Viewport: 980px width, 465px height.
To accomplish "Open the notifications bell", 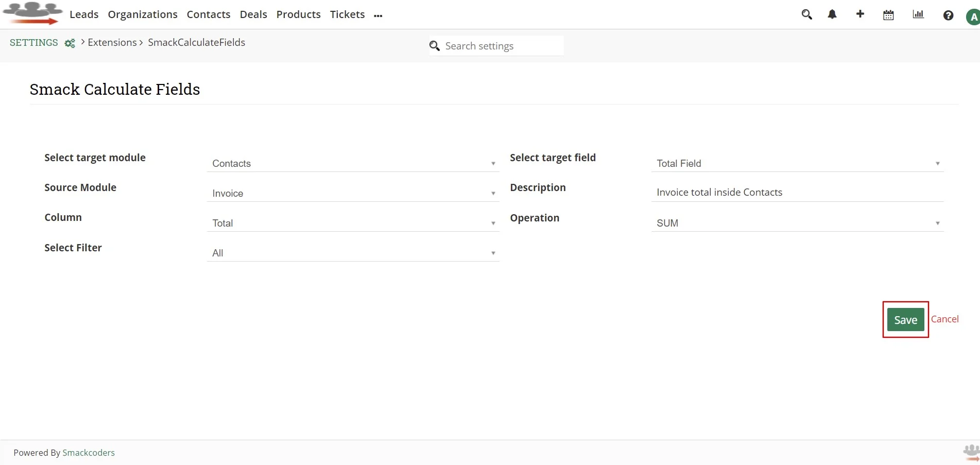I will pos(832,14).
